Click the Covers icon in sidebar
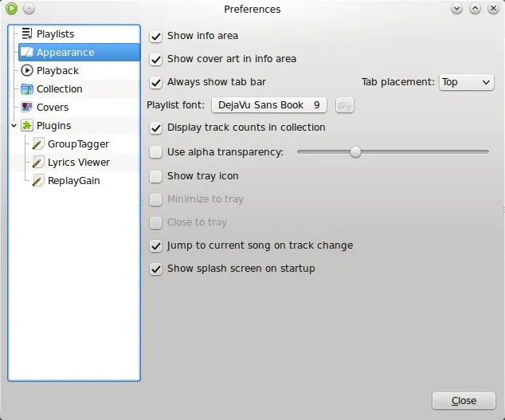The width and height of the screenshot is (505, 420). tap(26, 108)
